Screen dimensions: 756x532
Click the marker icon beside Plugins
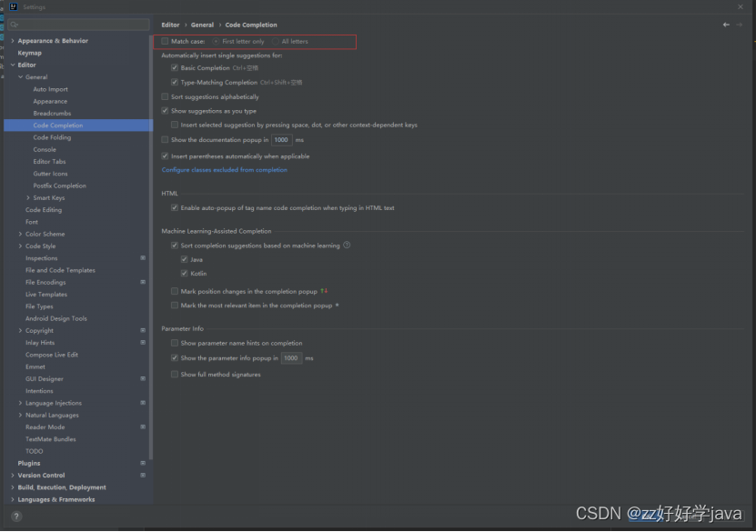pos(143,463)
